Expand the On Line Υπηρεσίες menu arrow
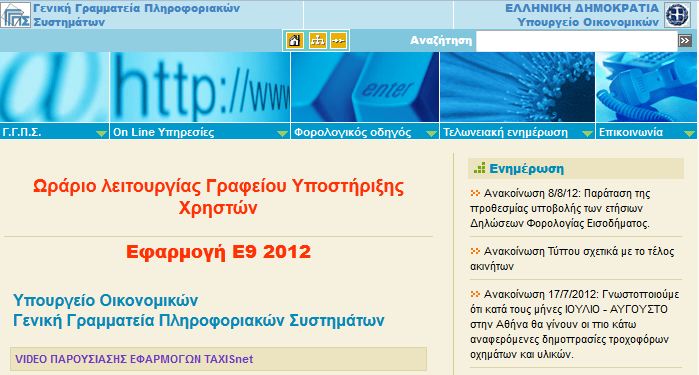This screenshot has height=375, width=699. point(282,133)
